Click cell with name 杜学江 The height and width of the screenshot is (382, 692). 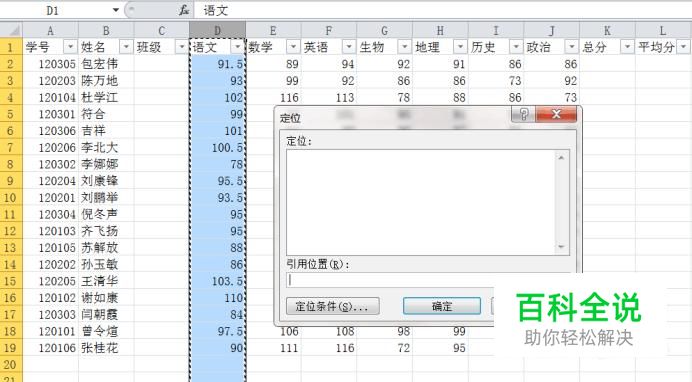(106, 97)
